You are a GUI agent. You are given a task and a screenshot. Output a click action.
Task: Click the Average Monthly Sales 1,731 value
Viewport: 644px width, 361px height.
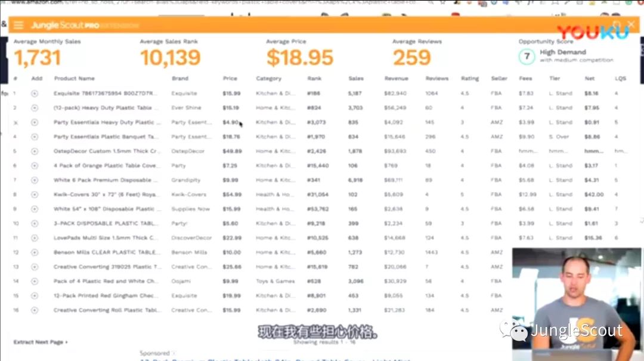pos(38,57)
